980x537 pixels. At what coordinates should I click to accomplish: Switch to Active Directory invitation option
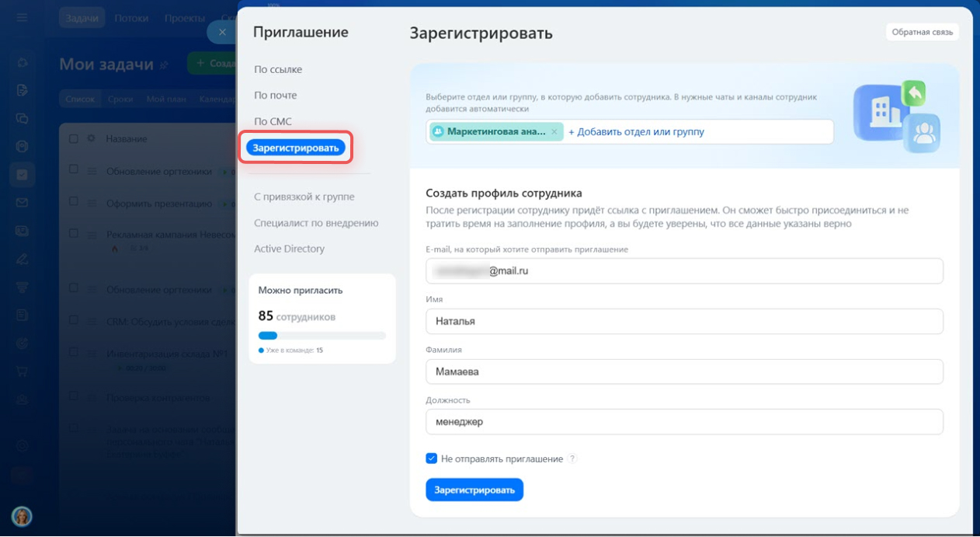point(289,249)
